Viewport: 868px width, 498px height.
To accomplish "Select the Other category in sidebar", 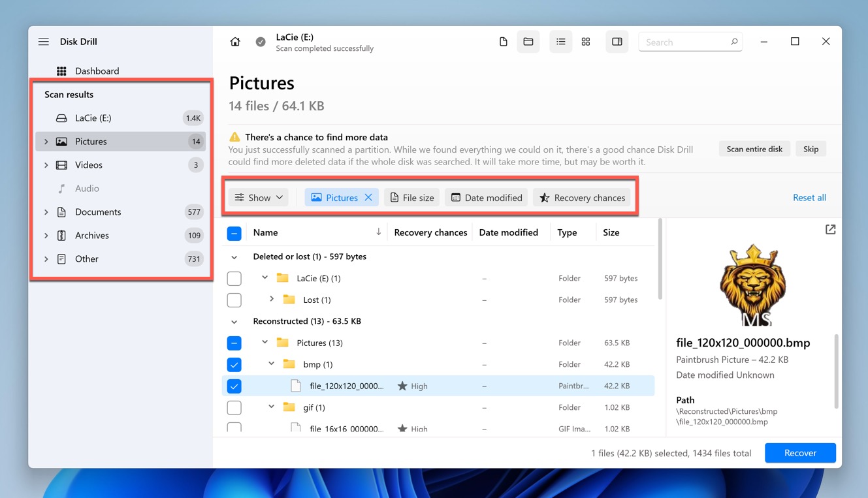I will point(121,259).
